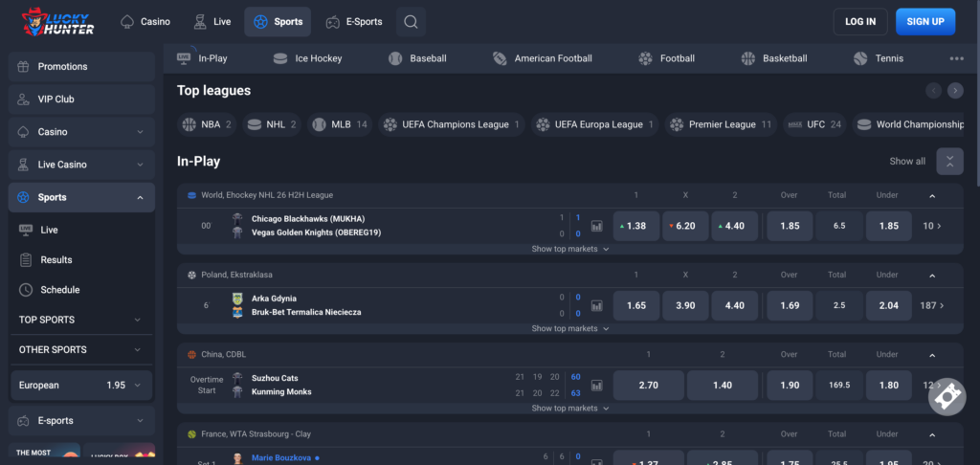Select UFC top league chip
Image resolution: width=980 pixels, height=465 pixels.
click(x=815, y=124)
